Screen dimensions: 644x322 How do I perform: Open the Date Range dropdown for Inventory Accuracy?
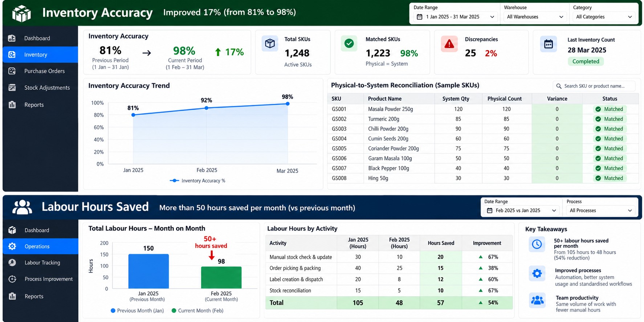tap(456, 17)
